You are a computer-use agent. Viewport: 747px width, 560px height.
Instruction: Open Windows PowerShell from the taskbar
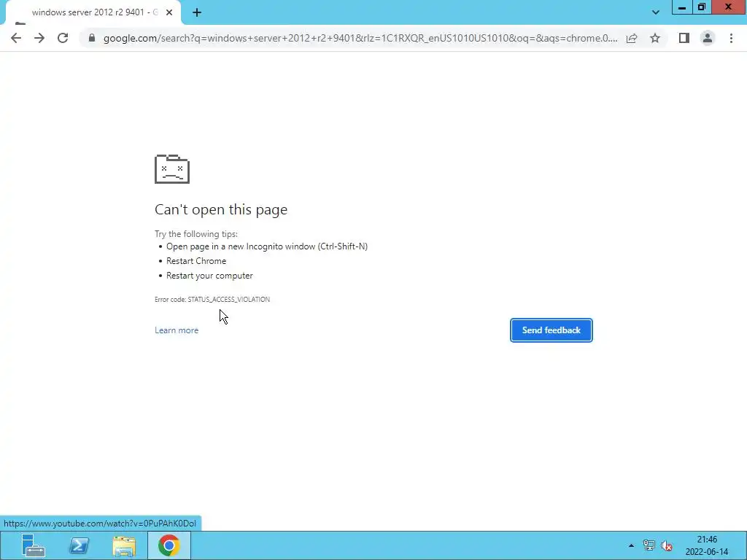pos(79,545)
